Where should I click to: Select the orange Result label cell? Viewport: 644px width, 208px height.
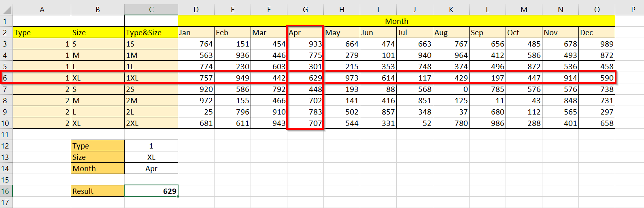(x=98, y=191)
